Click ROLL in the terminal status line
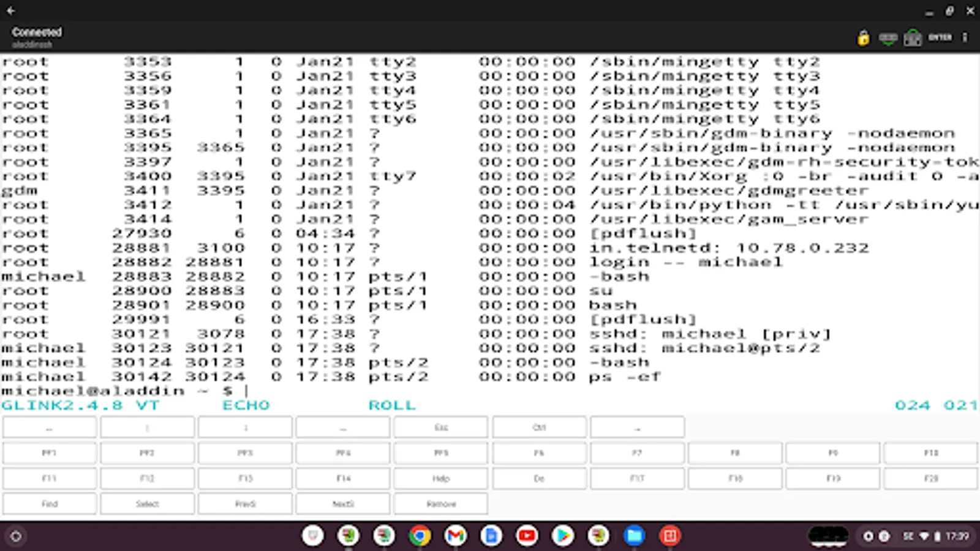980x551 pixels. 392,405
